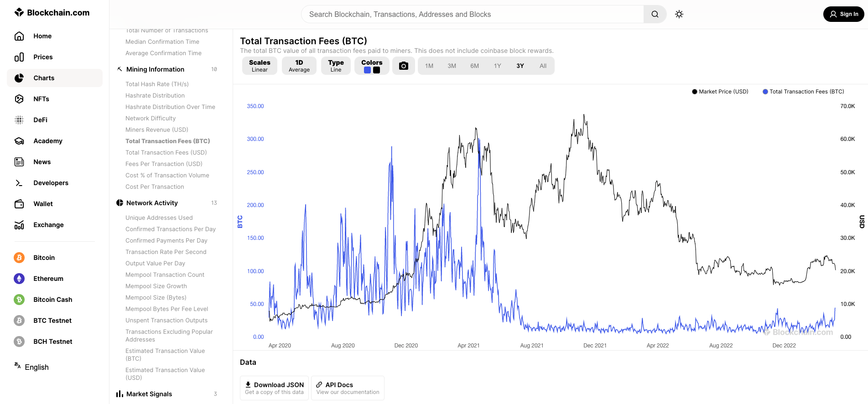Screen dimensions: 868x404
Task: Open the green Bitcoin Cash icon
Action: [x=19, y=300]
